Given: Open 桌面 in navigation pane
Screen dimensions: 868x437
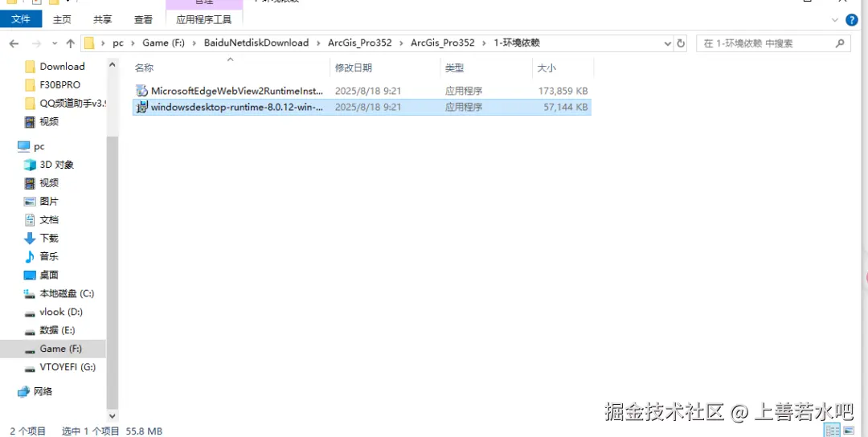Looking at the screenshot, I should (49, 275).
